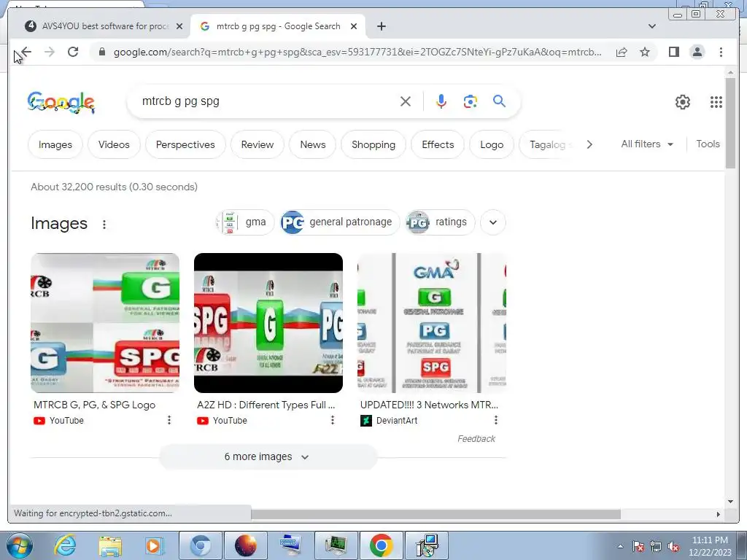
Task: Filter results by Videos
Action: coord(114,144)
